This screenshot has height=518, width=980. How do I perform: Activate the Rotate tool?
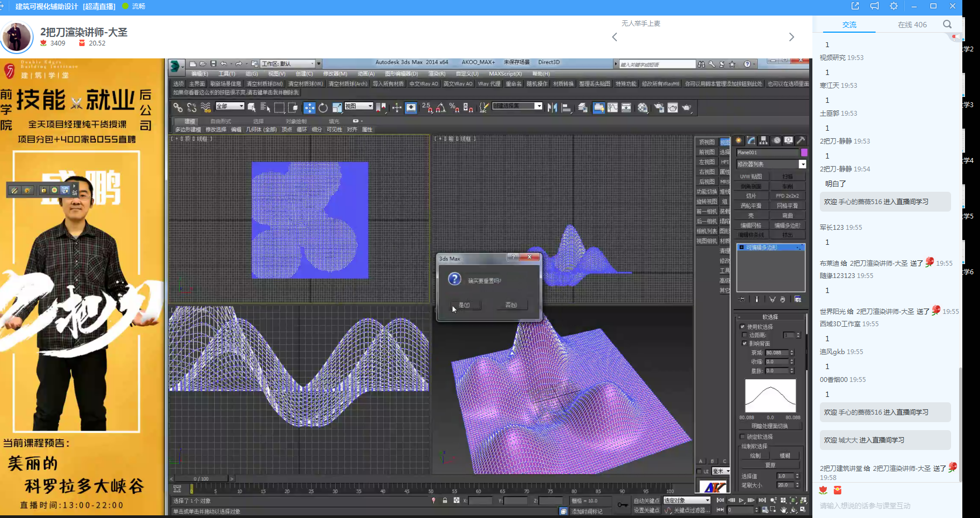coord(323,108)
